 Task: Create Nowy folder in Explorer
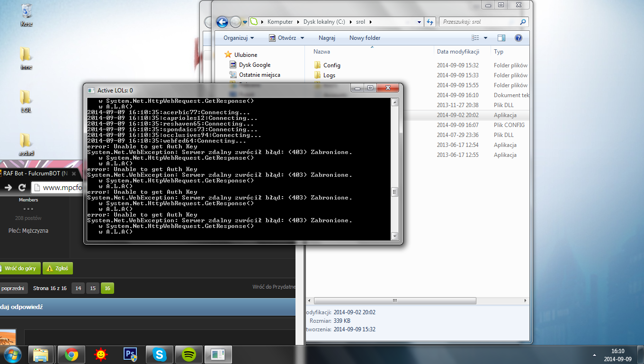(x=365, y=38)
